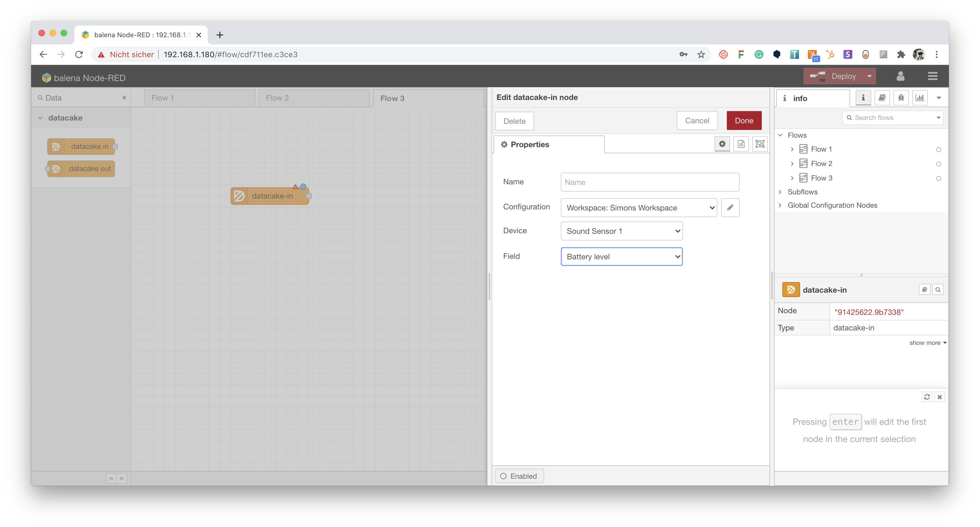Viewport: 980px width, 527px height.
Task: Expand Flow 3 in the outline
Action: pos(792,178)
